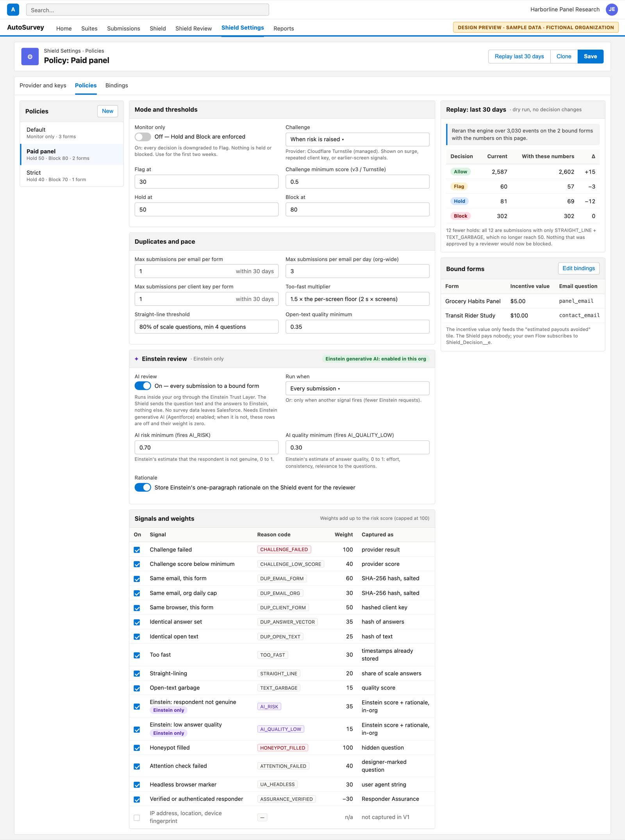Select the Paid panel policy in the list
This screenshot has height=840, width=625.
click(71, 154)
